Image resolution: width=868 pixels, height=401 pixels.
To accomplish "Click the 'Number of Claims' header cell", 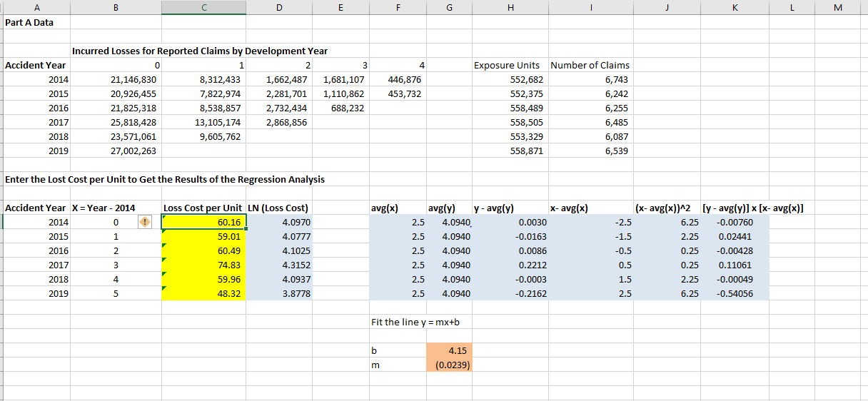I will (x=590, y=65).
